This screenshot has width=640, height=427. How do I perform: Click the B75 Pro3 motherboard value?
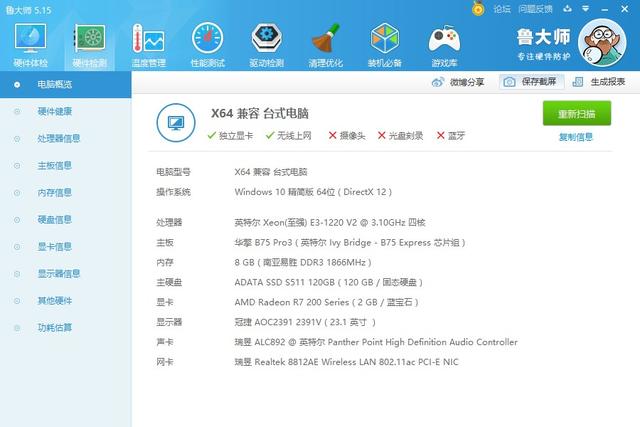[x=350, y=242]
